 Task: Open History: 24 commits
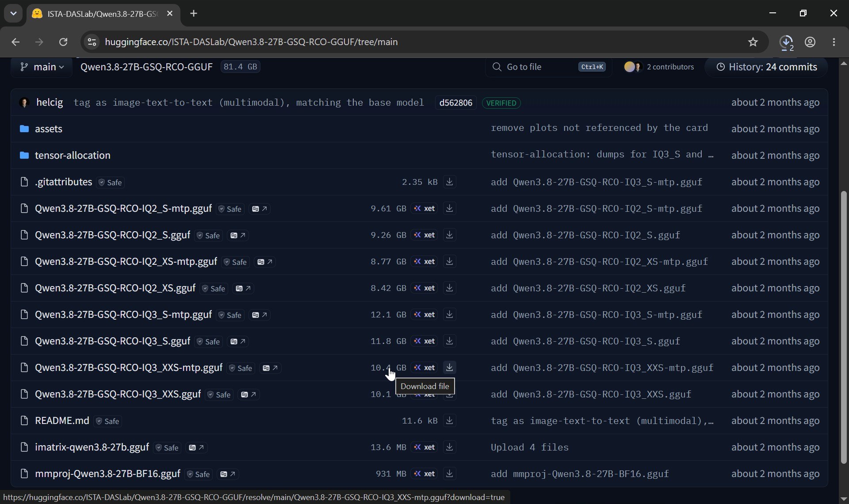point(766,67)
